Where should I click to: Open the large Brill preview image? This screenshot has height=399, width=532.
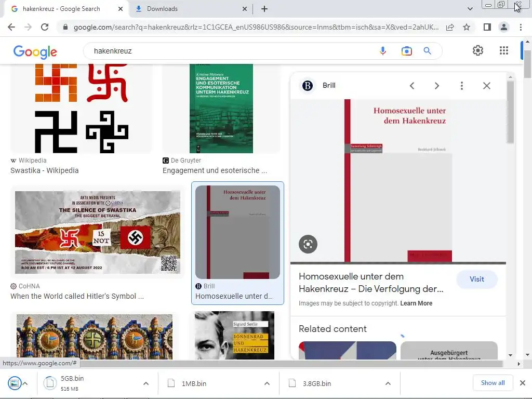(x=398, y=180)
